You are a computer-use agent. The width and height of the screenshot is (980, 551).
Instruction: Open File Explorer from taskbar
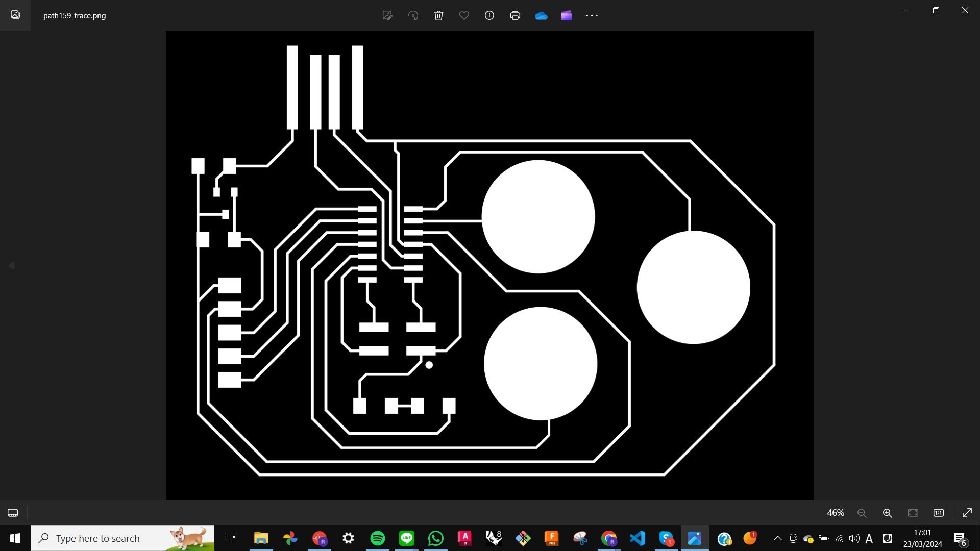(x=261, y=538)
